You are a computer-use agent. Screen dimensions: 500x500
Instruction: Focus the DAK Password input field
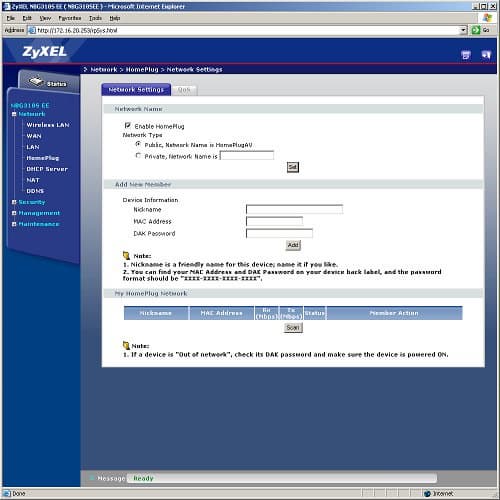[279, 233]
